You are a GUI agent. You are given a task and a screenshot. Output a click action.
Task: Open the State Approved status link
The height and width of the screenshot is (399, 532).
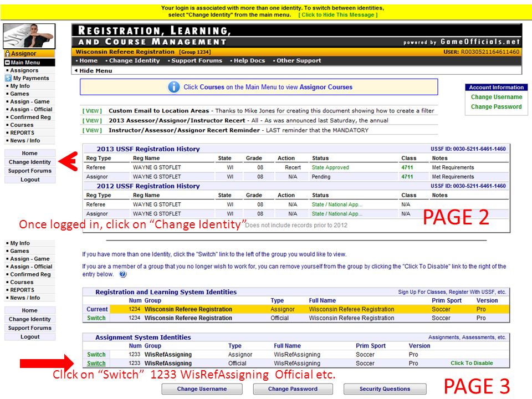click(330, 167)
